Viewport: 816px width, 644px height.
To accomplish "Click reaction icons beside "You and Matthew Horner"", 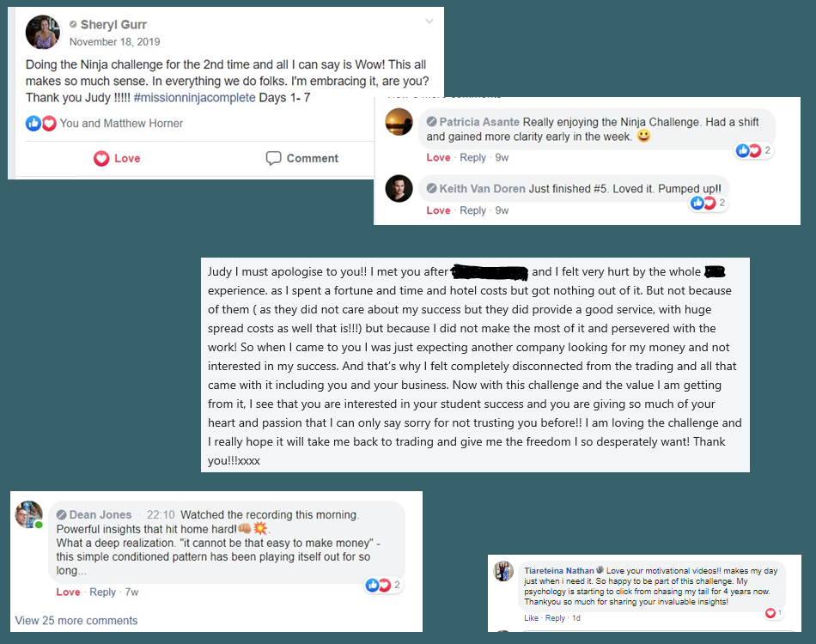I will (40, 123).
